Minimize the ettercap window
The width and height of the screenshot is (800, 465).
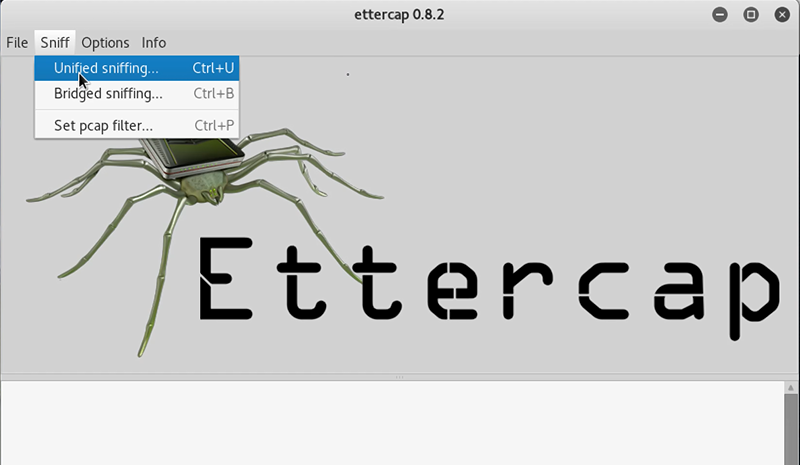point(720,15)
